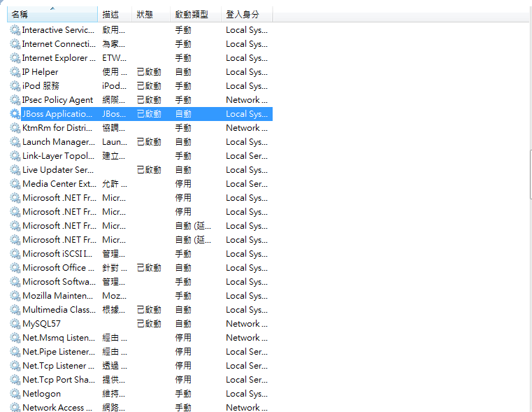Viewport: 532px width, 412px height.
Task: Select the Internet Explorer service name
Action: coord(59,58)
